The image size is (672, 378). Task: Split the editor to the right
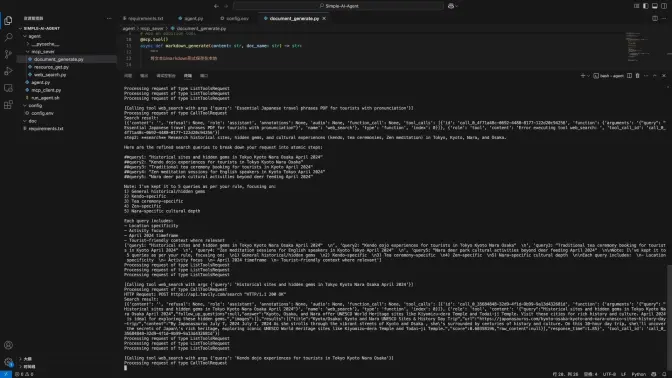(x=655, y=18)
